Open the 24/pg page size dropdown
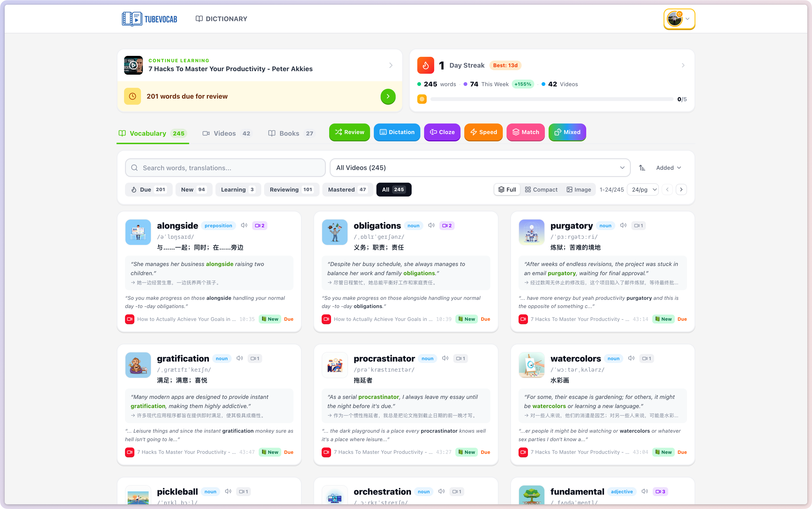812x509 pixels. tap(644, 189)
